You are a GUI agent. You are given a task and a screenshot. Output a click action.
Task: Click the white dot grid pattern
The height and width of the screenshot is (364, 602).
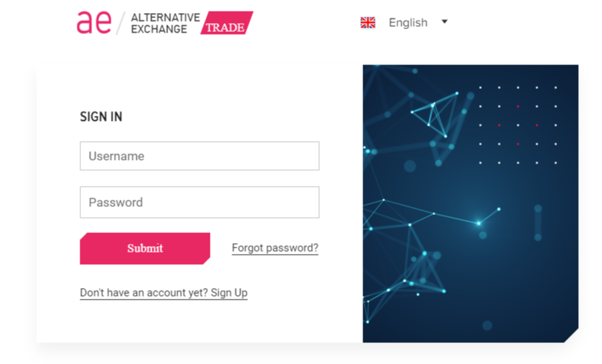(518, 125)
